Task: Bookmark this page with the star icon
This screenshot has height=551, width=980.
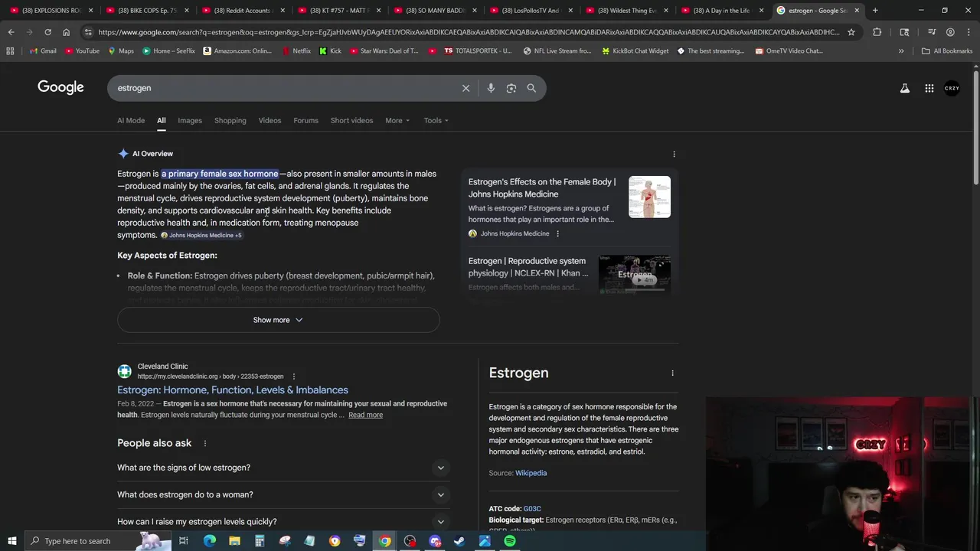Action: pos(851,32)
